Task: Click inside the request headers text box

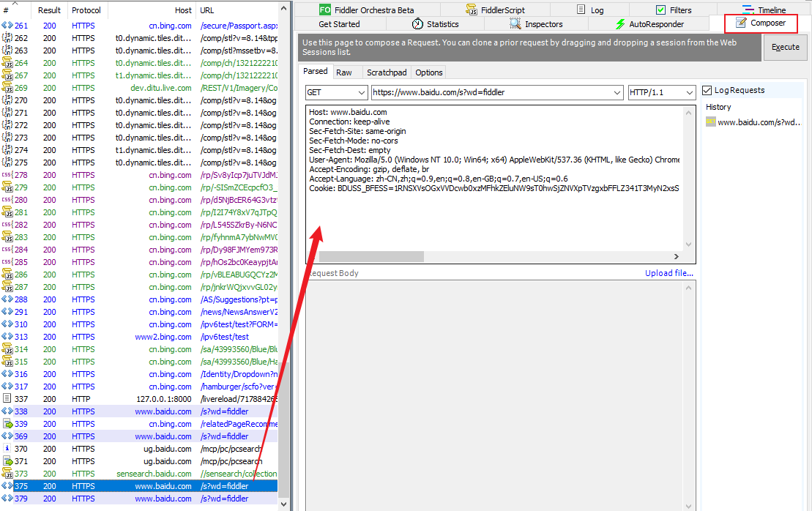Action: click(494, 179)
